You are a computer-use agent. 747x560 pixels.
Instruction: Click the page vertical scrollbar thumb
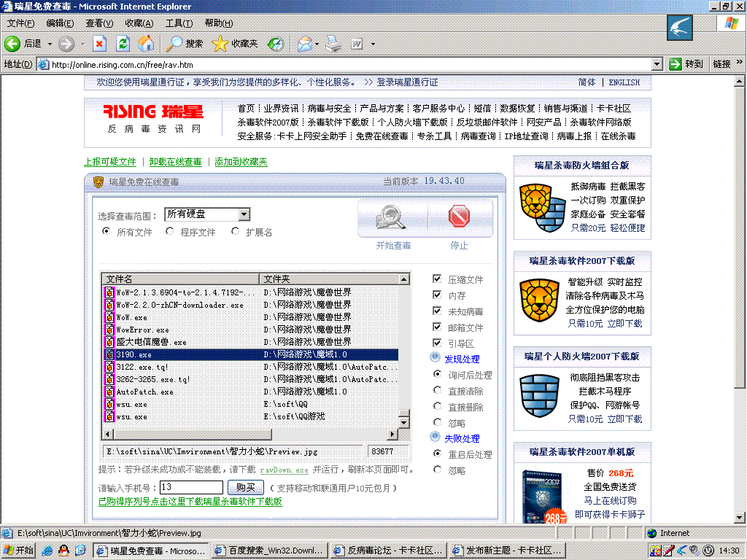(x=739, y=238)
